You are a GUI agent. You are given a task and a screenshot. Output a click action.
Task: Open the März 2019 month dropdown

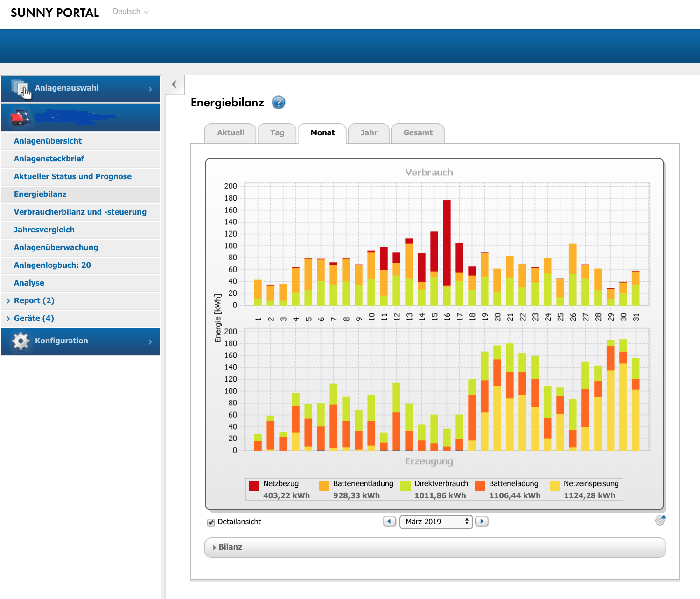(436, 522)
